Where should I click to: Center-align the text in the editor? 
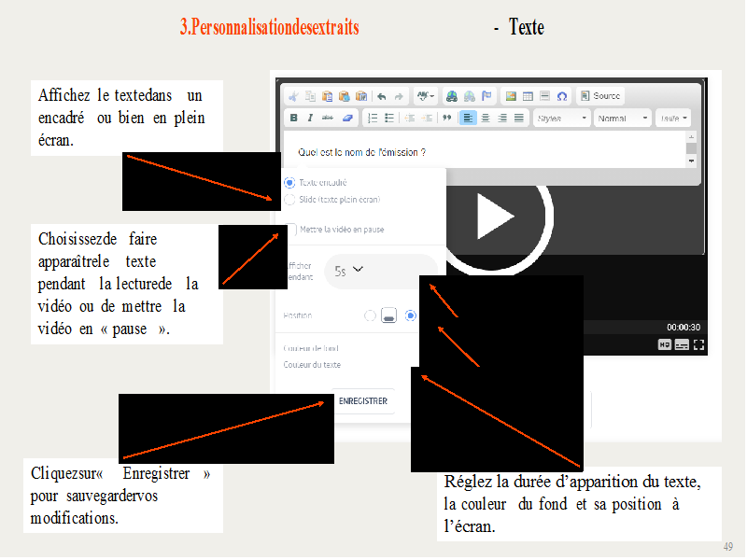coord(486,119)
